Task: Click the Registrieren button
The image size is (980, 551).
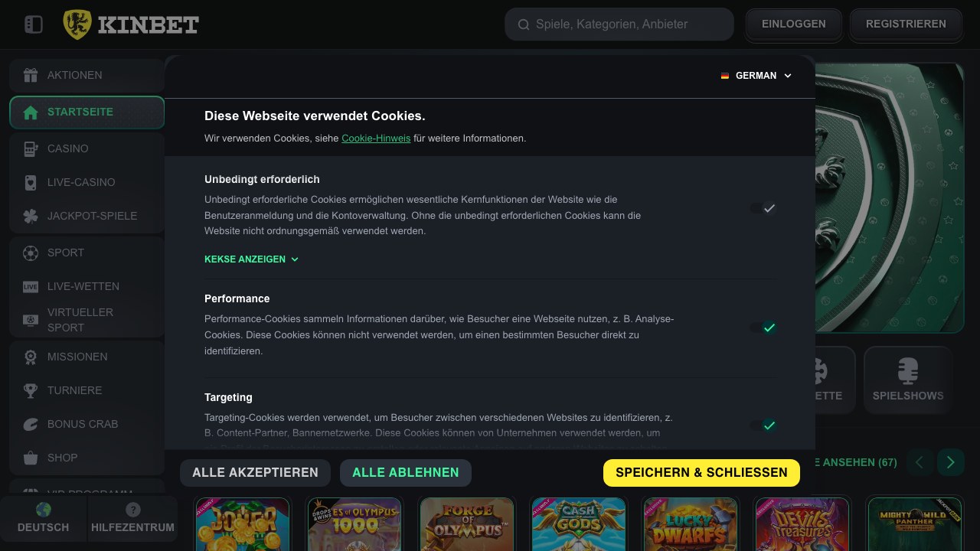Action: [906, 24]
